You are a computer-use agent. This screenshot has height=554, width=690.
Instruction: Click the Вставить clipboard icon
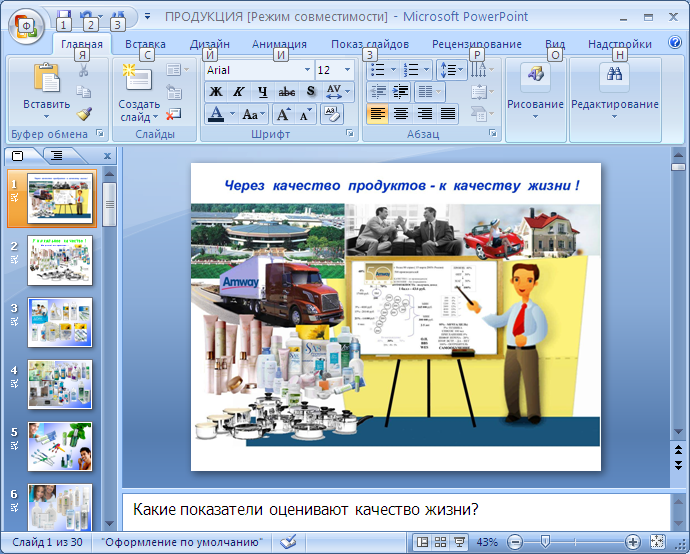point(47,78)
